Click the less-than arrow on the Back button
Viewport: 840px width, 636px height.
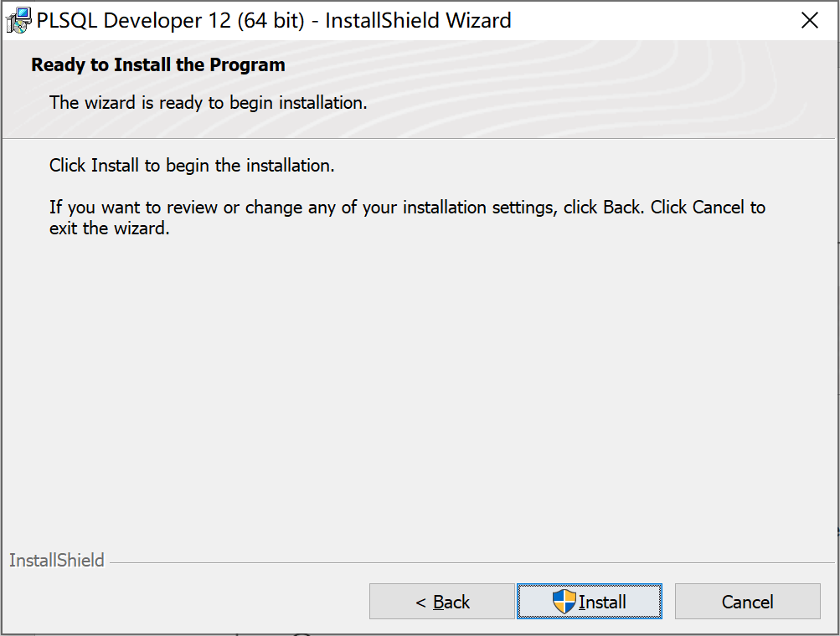[421, 603]
